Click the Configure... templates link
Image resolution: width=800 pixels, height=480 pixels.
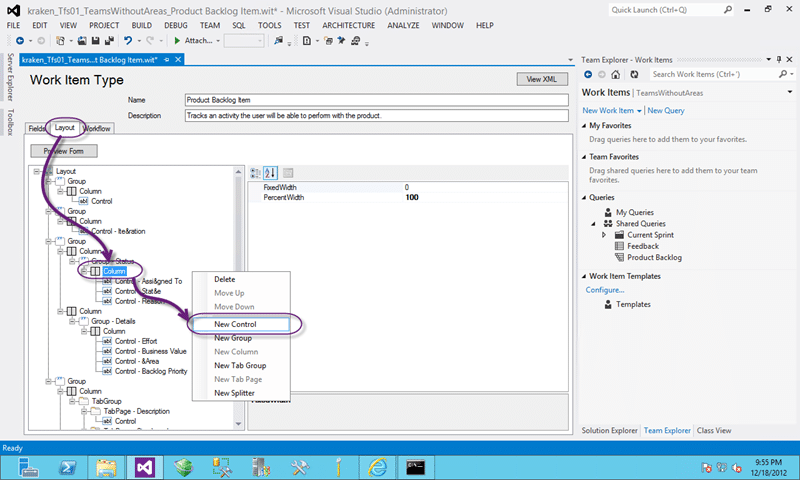pos(605,290)
